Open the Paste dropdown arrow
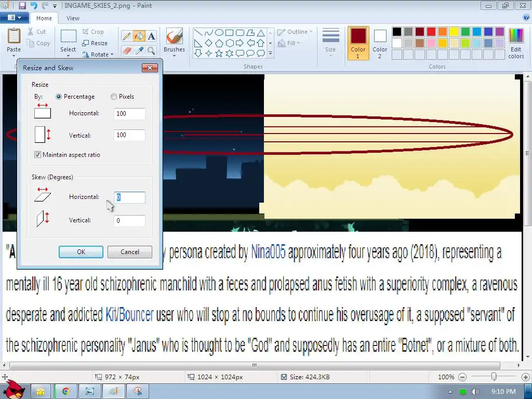Viewport: 532px width, 399px height. tap(14, 56)
